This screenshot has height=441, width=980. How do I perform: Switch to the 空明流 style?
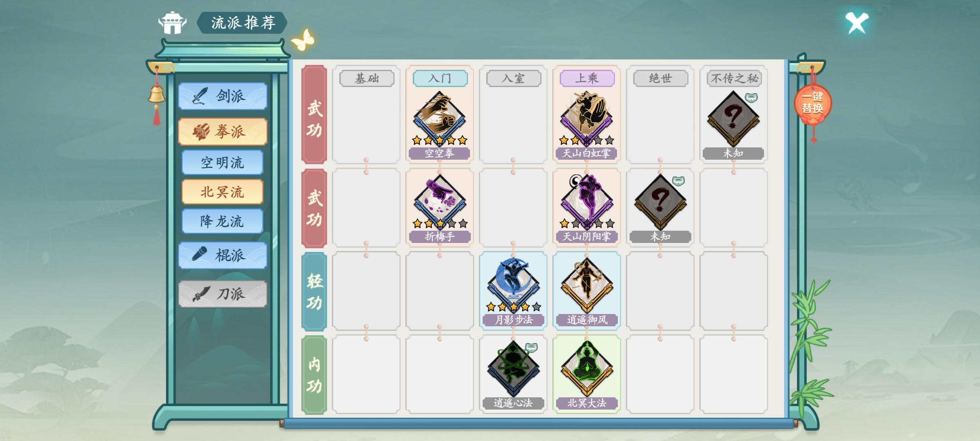222,163
